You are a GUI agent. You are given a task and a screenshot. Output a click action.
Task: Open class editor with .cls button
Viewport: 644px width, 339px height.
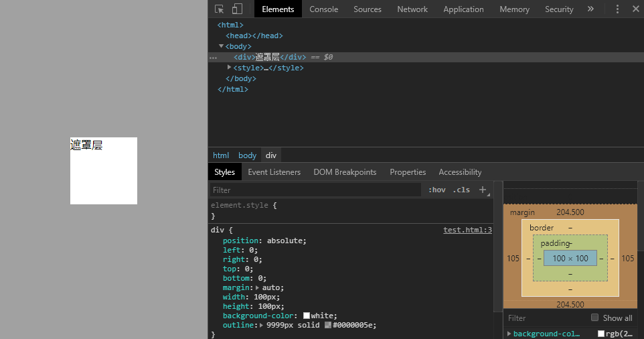coord(461,190)
